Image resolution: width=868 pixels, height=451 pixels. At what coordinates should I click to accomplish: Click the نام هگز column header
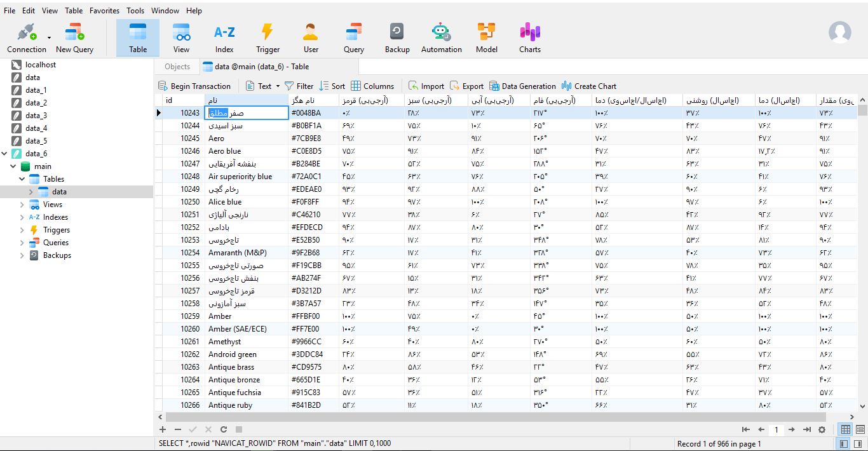314,100
